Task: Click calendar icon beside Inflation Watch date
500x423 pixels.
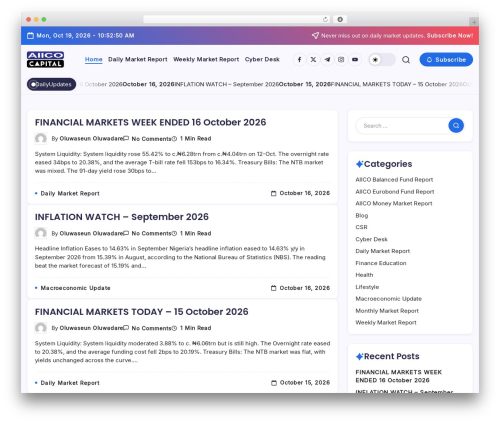Action: point(274,288)
